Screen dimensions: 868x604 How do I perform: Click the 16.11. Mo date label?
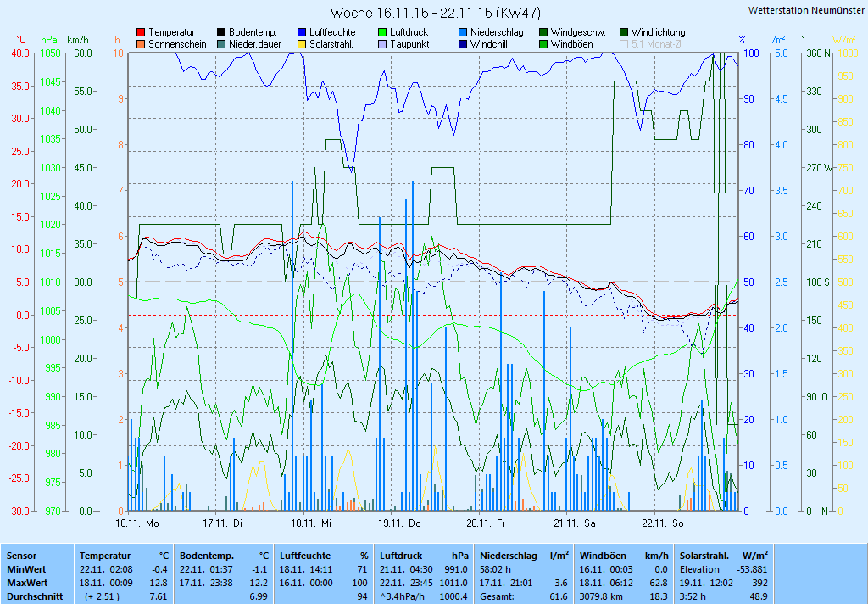pos(137,523)
